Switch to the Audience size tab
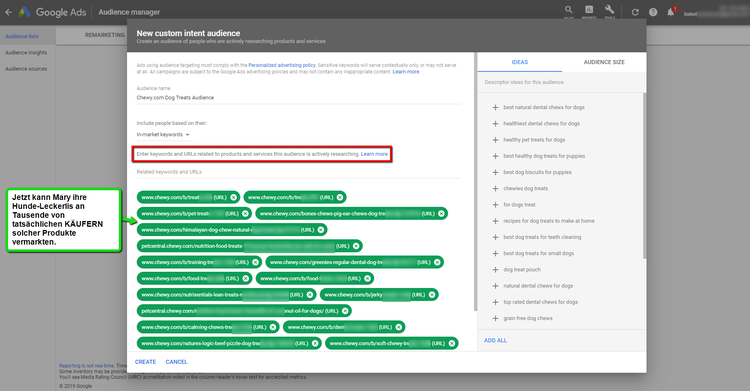The height and width of the screenshot is (391, 750). coord(604,62)
